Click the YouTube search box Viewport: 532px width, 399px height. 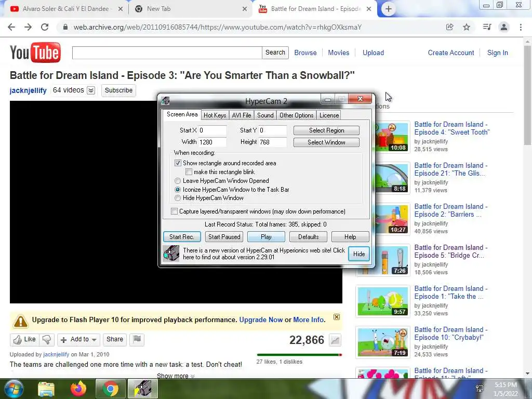click(167, 52)
